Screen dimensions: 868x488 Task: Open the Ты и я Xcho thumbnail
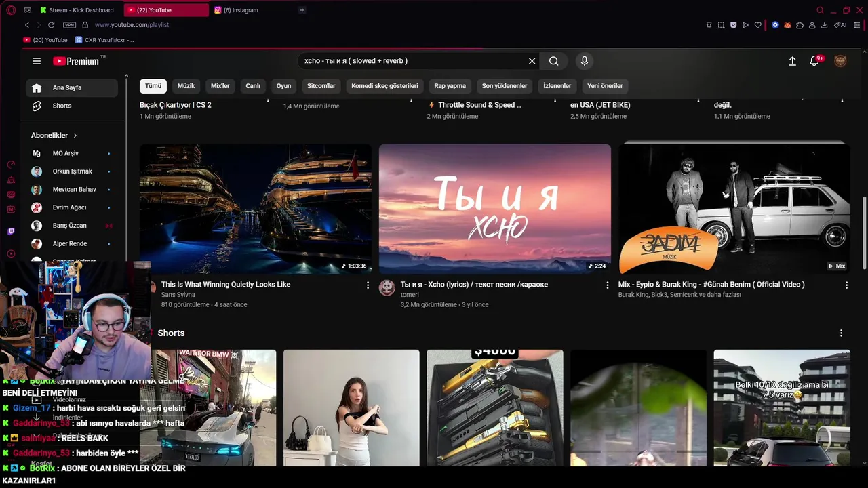(495, 209)
